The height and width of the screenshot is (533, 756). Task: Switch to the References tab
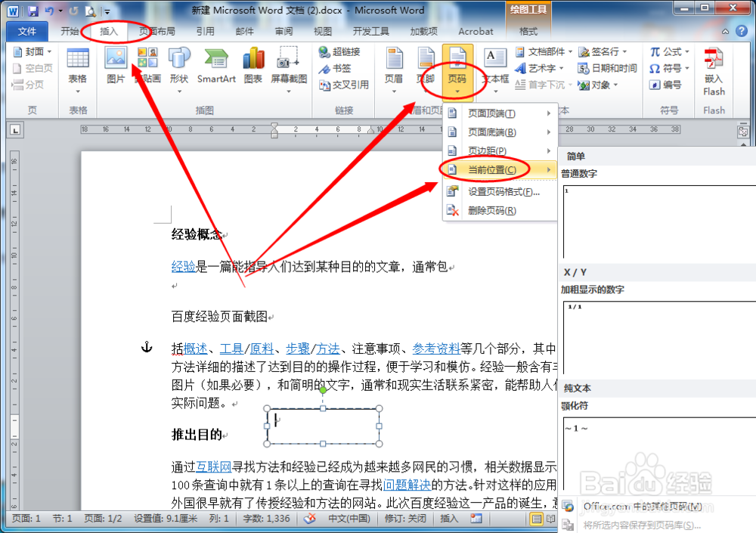pyautogui.click(x=205, y=31)
